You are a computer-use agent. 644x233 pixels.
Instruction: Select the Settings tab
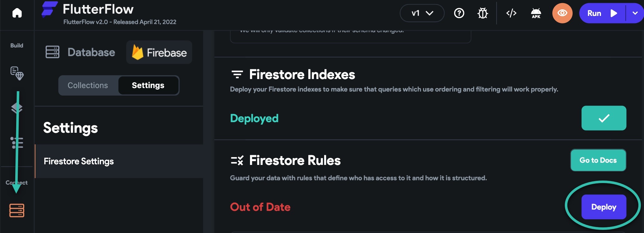[148, 85]
